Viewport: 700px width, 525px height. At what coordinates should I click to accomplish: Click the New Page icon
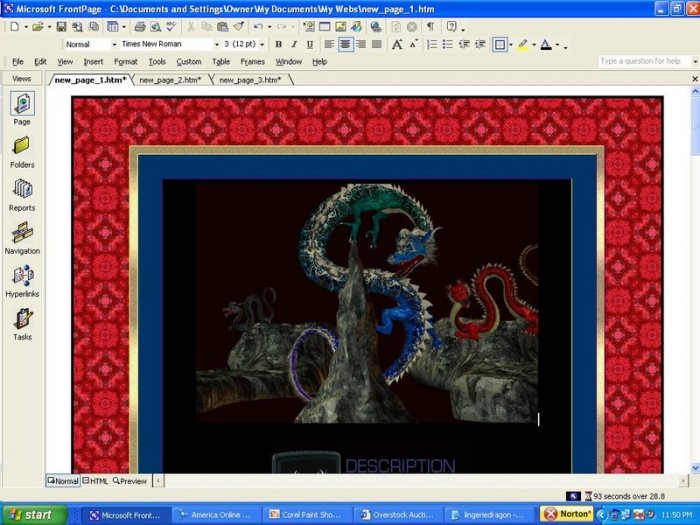click(x=15, y=27)
